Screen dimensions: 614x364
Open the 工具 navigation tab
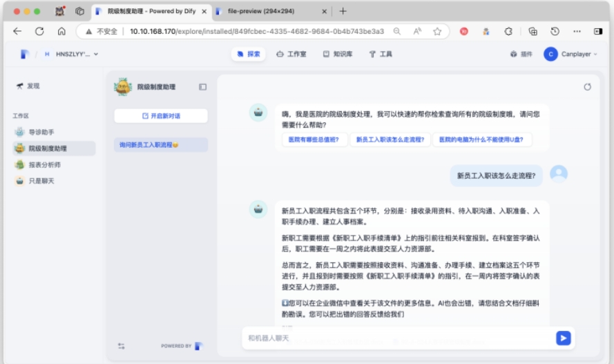tap(381, 54)
